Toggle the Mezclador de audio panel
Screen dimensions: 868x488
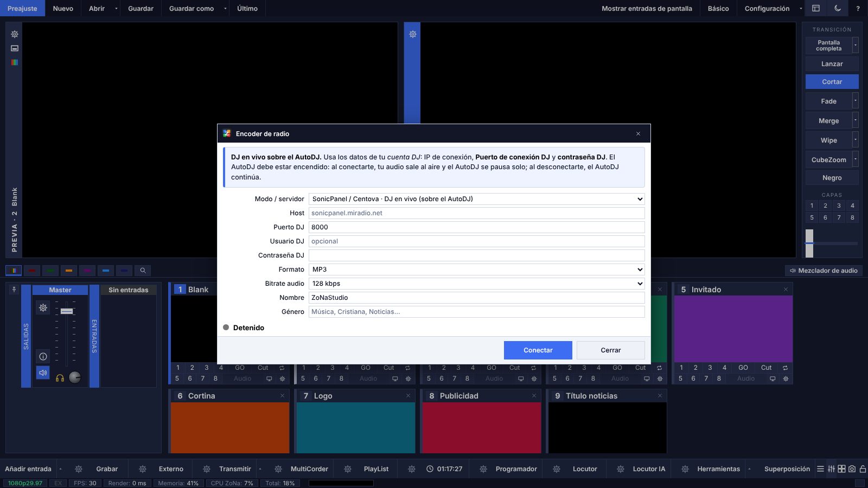coord(824,271)
